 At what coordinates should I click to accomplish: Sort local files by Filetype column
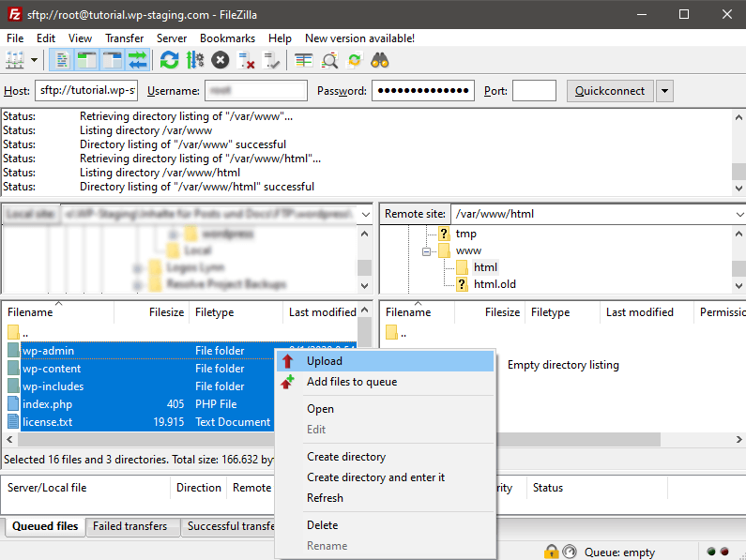[236, 312]
